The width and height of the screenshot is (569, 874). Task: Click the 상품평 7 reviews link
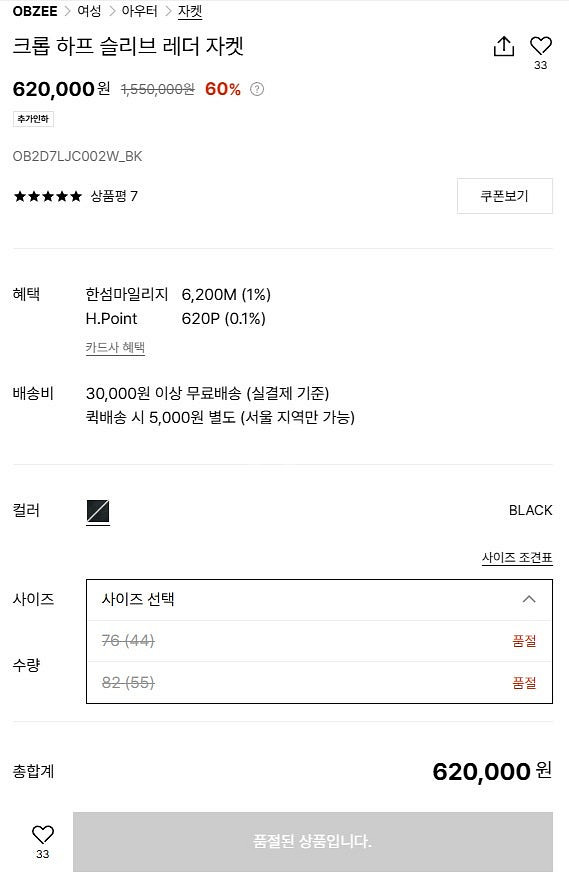(x=114, y=196)
